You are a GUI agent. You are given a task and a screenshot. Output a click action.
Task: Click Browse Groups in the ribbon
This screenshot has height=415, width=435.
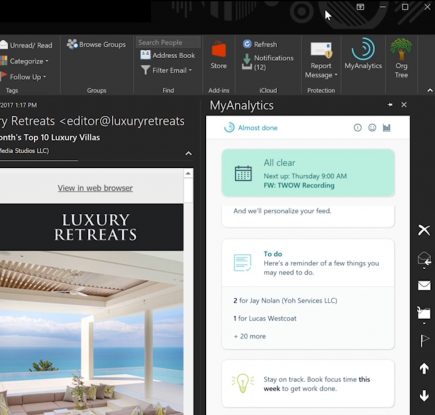pyautogui.click(x=96, y=44)
